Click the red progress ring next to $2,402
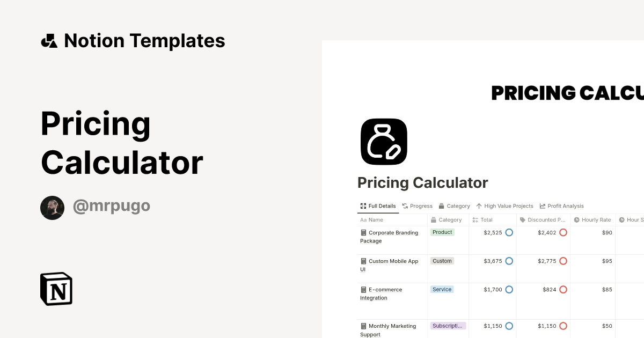Screen dimensions: 644x338 [563, 232]
